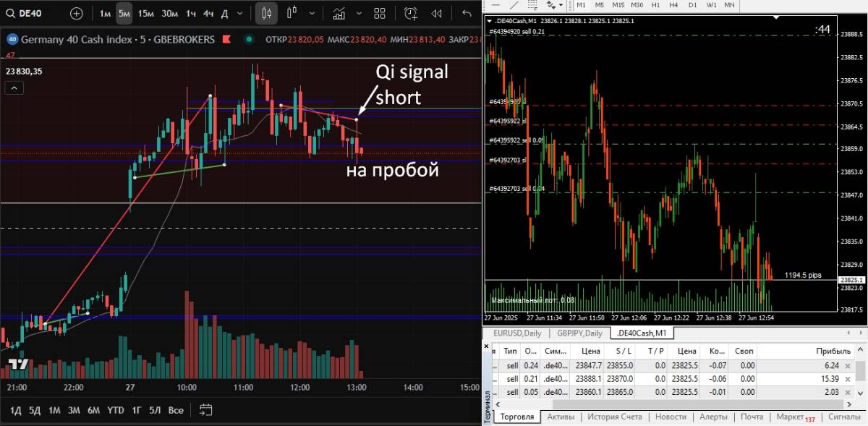868x426 pixels.
Task: Click the chart shift triangle marker
Action: point(776,18)
